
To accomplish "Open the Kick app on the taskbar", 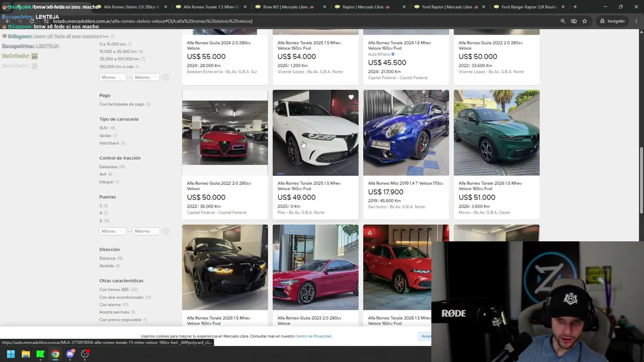I will [x=40, y=354].
